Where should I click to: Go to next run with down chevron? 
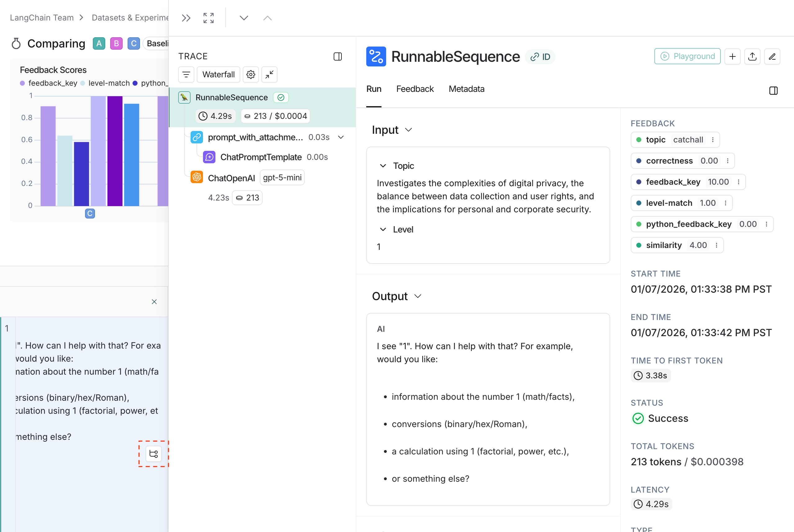(x=244, y=18)
